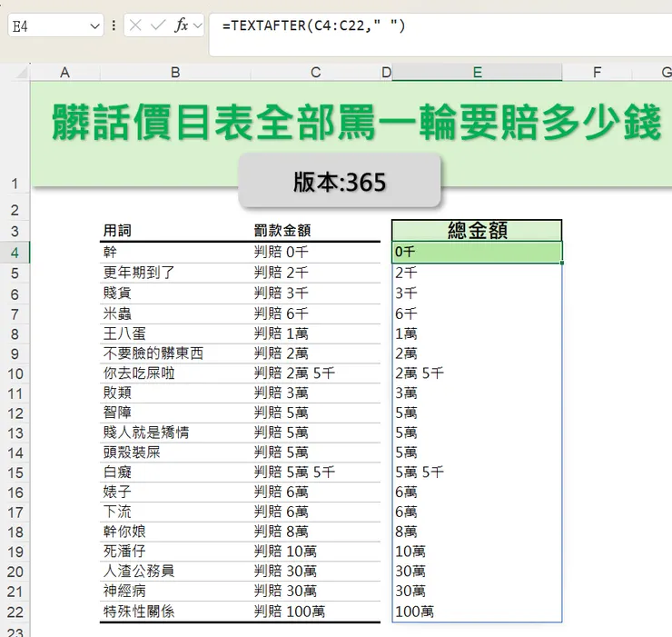
Task: Select cell 不要臉的髒東西
Action: 175,353
